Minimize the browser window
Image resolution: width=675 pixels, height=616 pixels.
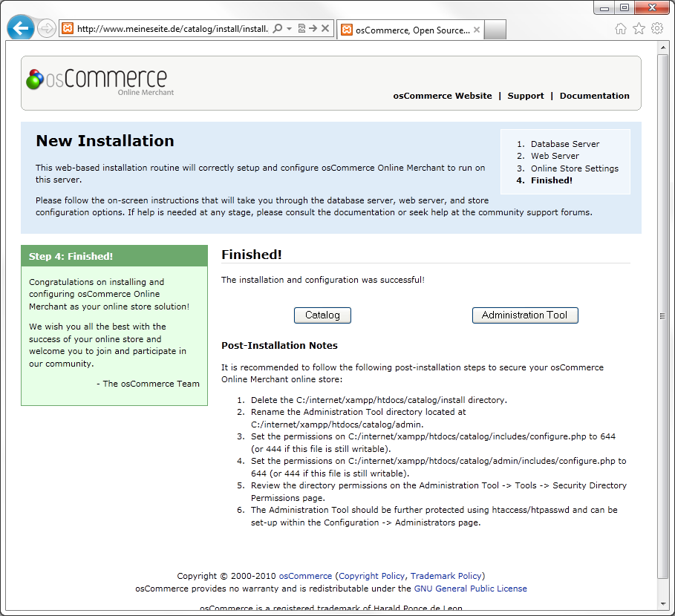[604, 8]
